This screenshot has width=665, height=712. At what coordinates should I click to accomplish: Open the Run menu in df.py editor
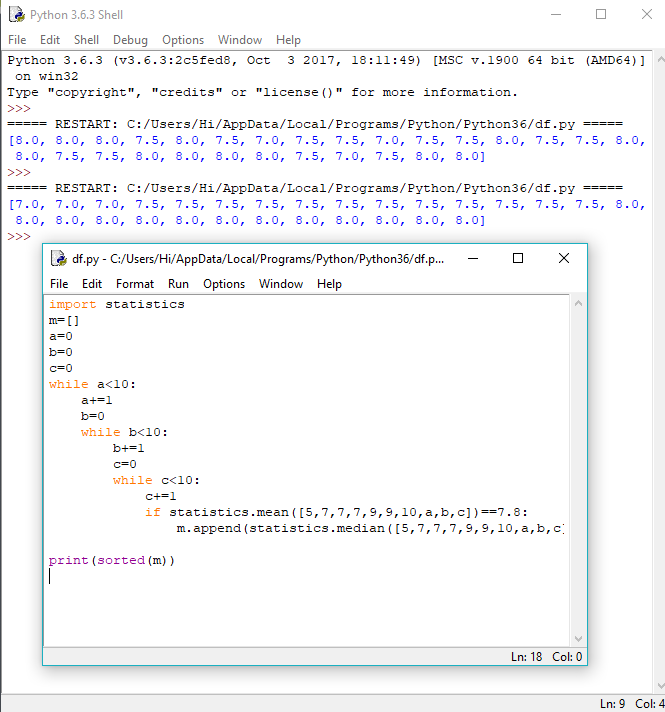point(178,284)
